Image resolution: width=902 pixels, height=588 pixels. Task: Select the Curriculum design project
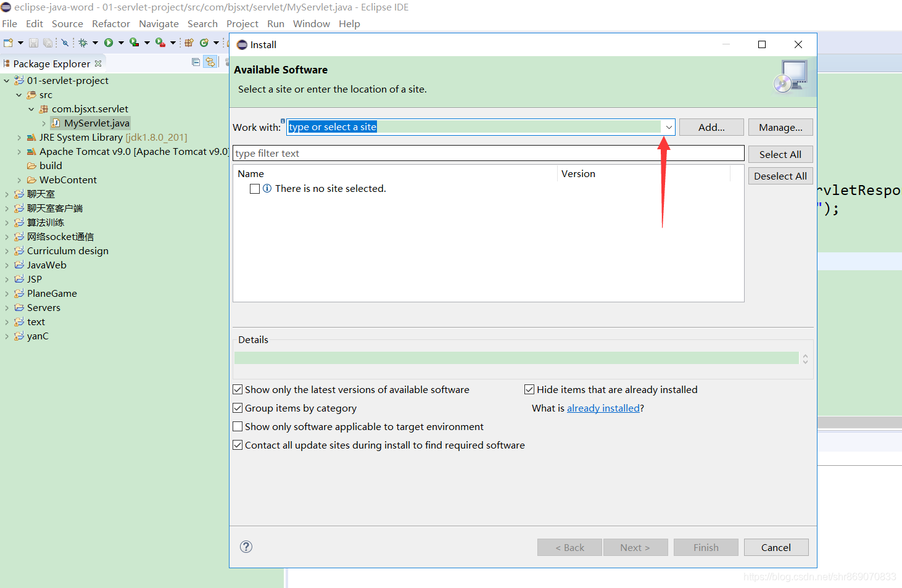pyautogui.click(x=68, y=251)
